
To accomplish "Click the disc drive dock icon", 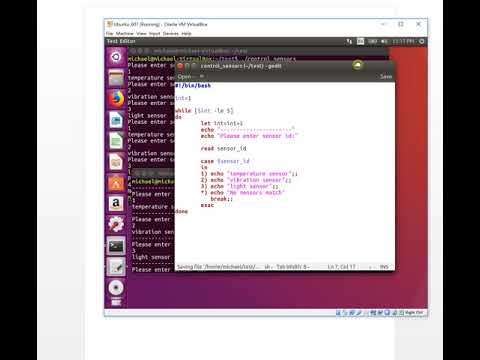I will (116, 288).
